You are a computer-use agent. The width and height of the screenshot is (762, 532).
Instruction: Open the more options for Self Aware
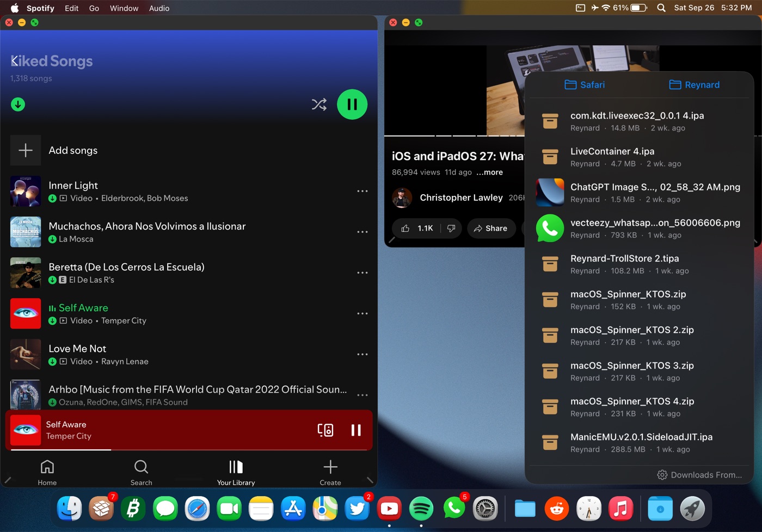(362, 313)
